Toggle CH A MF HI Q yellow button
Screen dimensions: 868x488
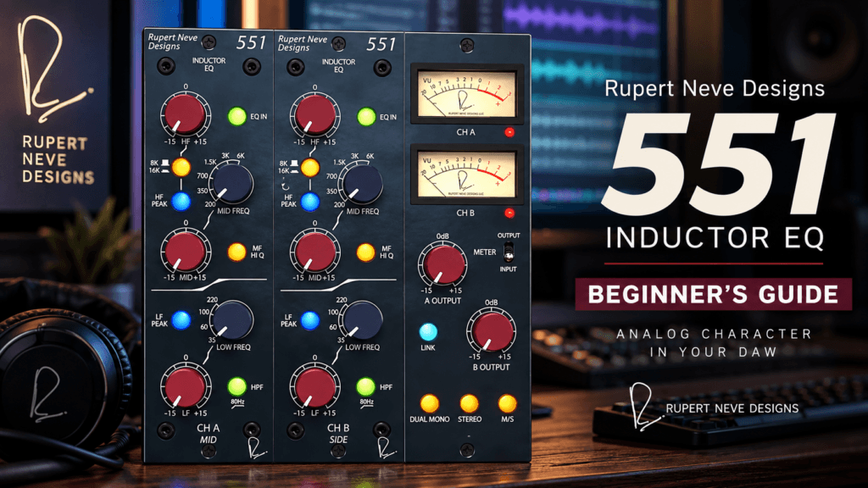point(237,252)
